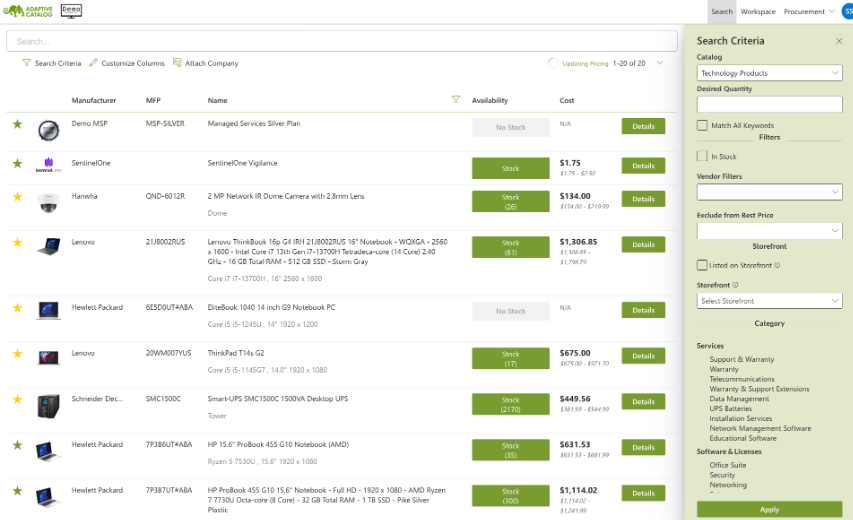Click the Schneider UPS product thumbnail

click(49, 406)
